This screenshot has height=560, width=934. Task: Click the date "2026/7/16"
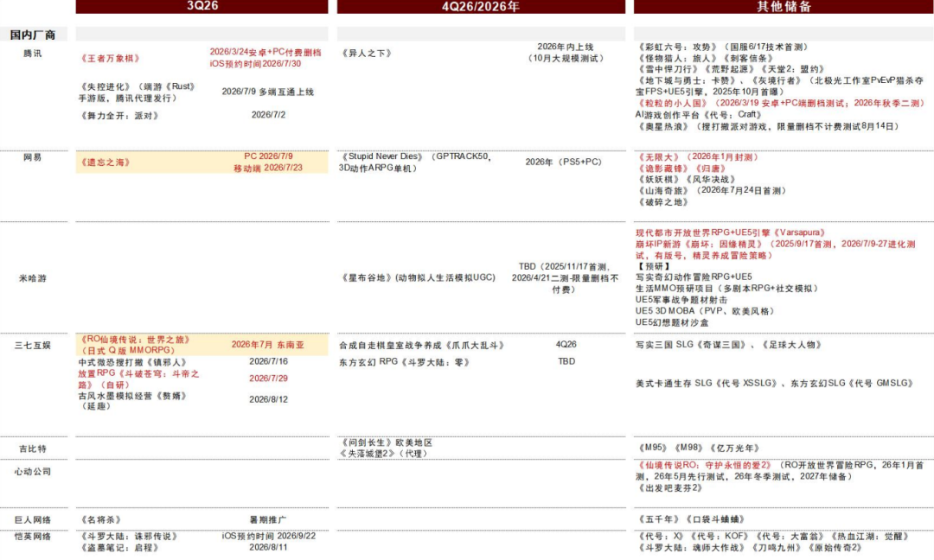(268, 361)
